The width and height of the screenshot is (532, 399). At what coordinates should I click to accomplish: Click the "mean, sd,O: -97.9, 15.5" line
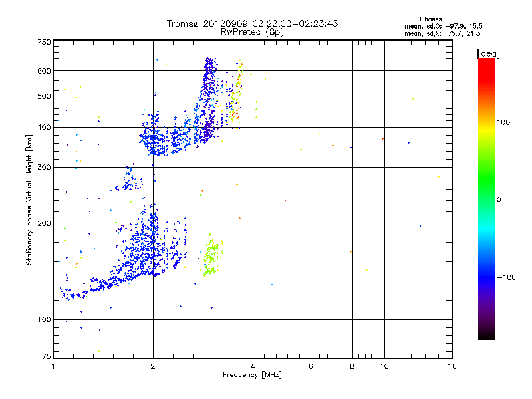coord(443,26)
